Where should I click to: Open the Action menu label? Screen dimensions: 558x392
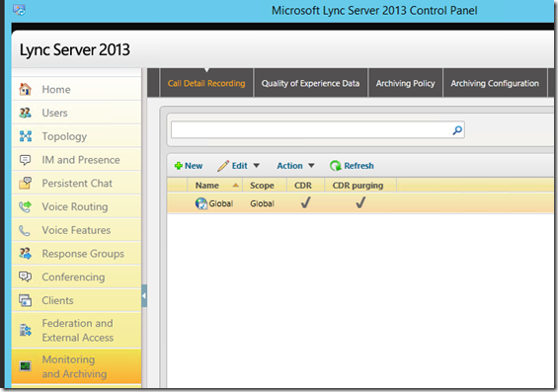coord(289,166)
